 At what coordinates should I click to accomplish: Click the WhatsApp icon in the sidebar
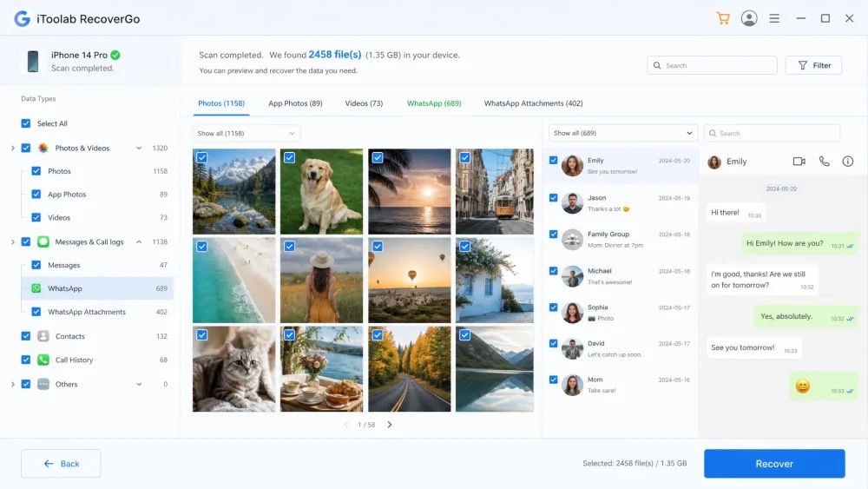click(36, 288)
